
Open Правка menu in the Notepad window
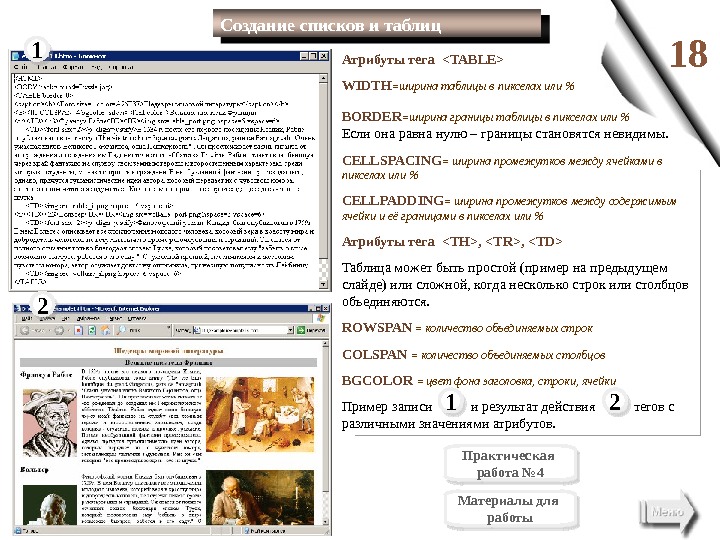click(48, 67)
